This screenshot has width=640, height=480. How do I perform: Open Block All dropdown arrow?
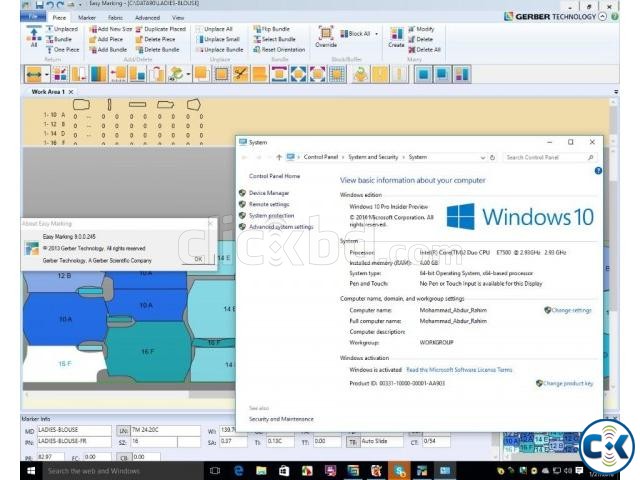coord(376,34)
